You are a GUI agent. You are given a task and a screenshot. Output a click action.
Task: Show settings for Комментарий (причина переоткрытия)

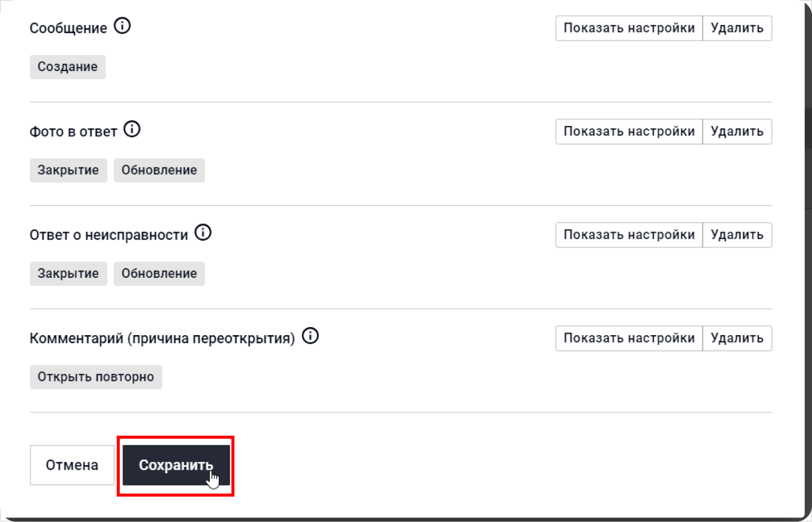(x=629, y=338)
